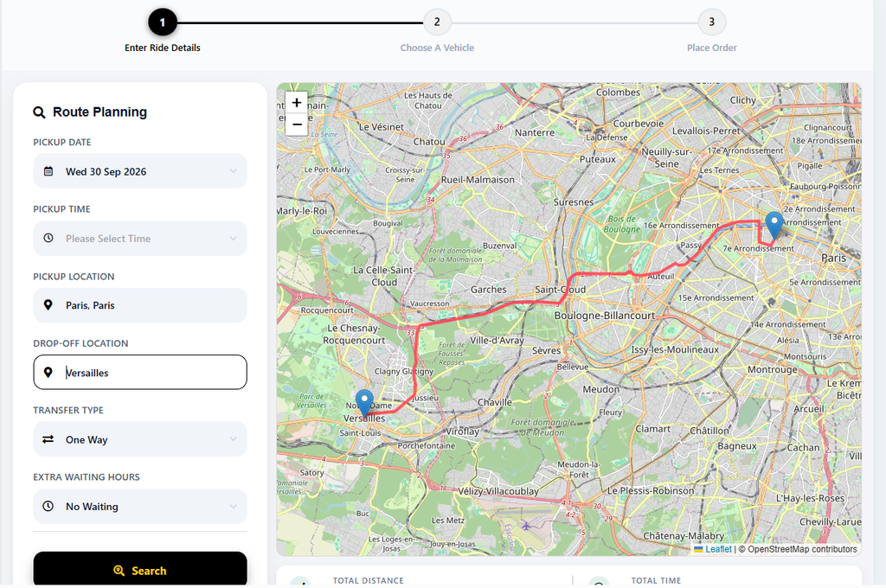Click the TRANSFER TYPE label
886x588 pixels.
(68, 410)
